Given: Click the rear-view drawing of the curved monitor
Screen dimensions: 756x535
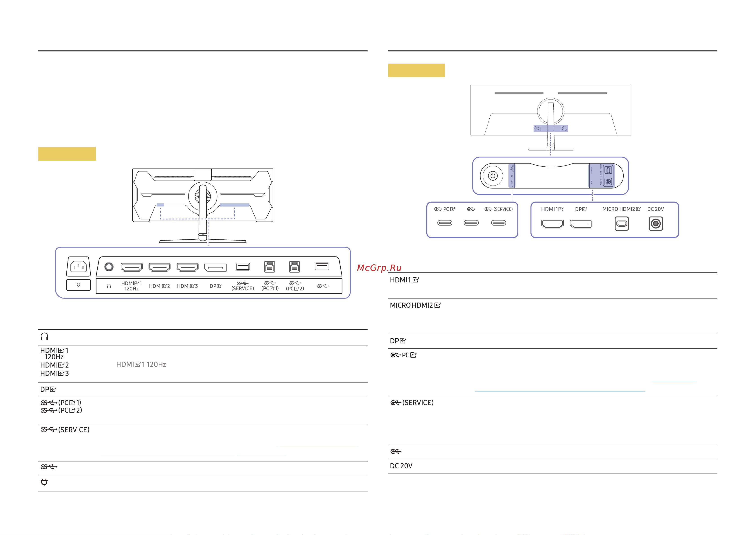Looking at the screenshot, I should tap(550, 118).
